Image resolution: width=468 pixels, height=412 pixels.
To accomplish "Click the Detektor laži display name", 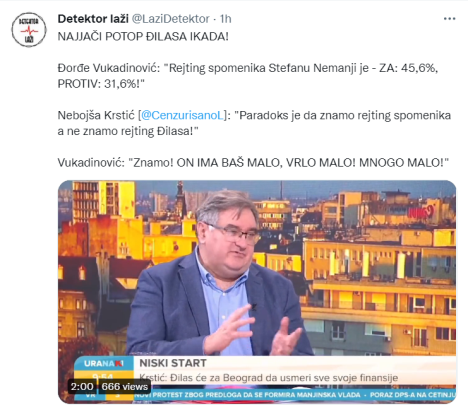I will 93,19.
